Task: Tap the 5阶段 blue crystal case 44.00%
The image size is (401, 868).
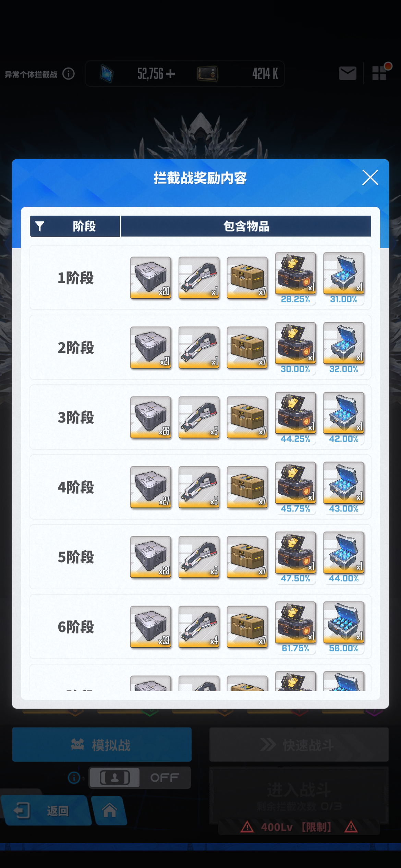Action: [x=344, y=557]
